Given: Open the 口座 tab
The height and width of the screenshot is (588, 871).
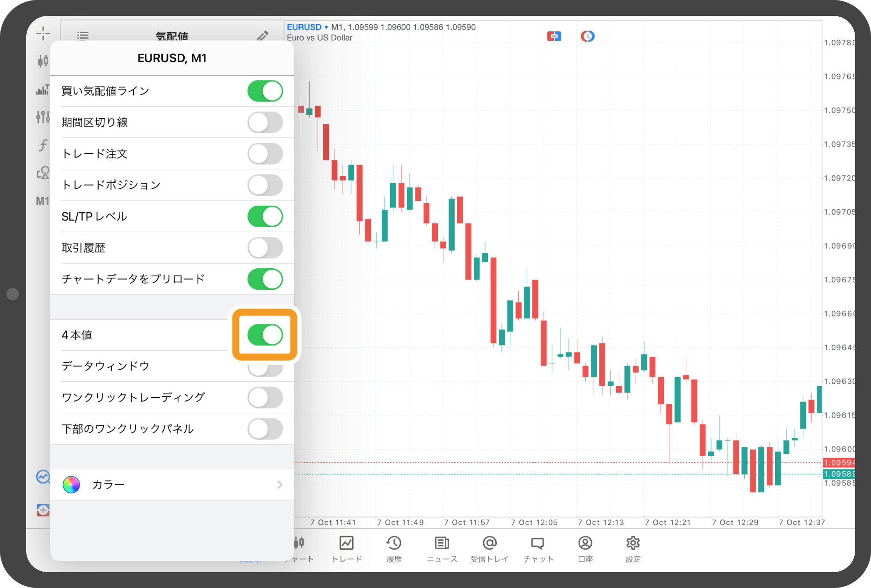Looking at the screenshot, I should tap(585, 549).
